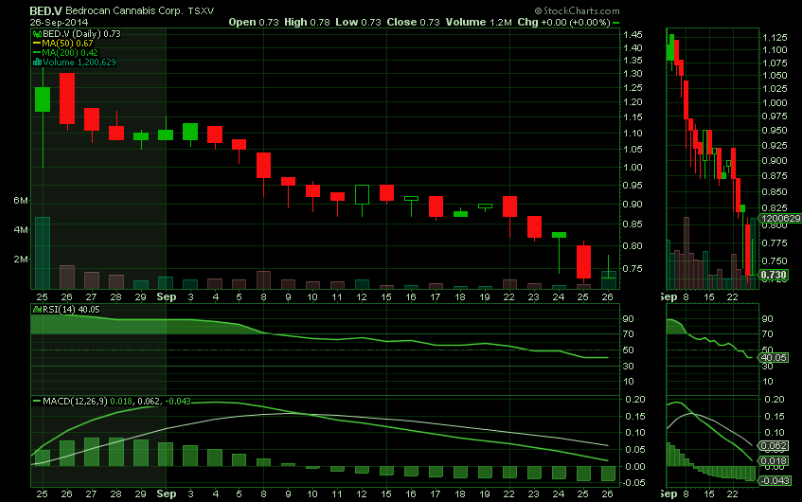Click the candlestick icon beside BED.V (Daily)
802x502 pixels.
pyautogui.click(x=34, y=33)
